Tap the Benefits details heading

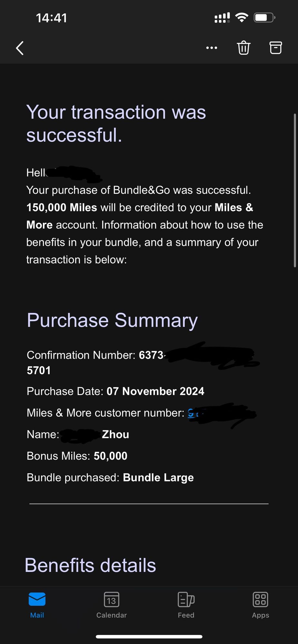[90, 565]
